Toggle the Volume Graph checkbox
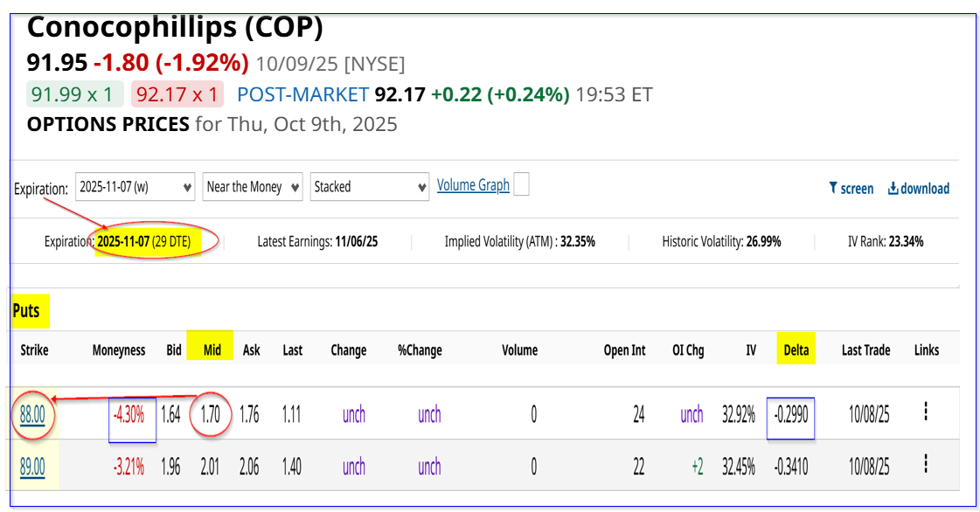Screen dimensions: 980x512 click(522, 185)
